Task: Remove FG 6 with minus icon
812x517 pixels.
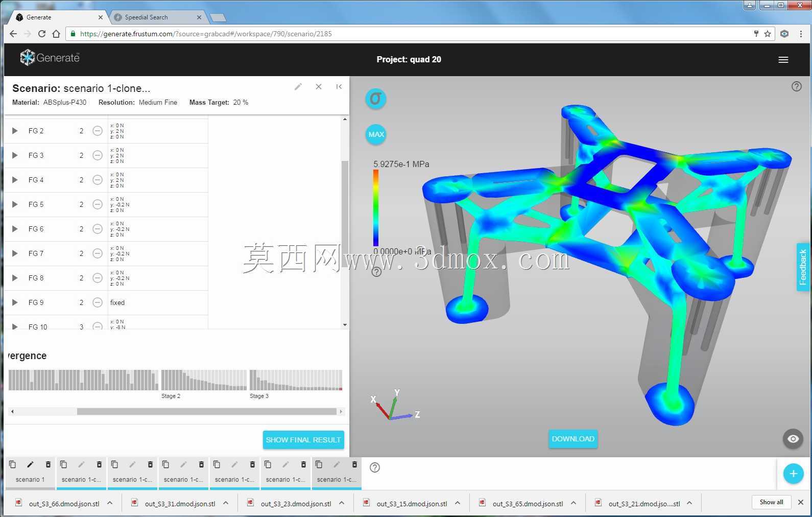Action: [x=97, y=229]
